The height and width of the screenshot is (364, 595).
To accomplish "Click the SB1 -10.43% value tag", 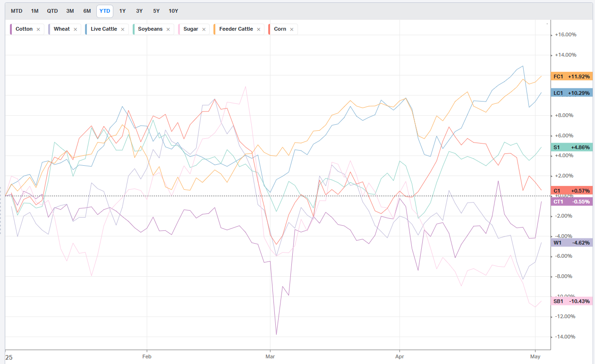I will tap(571, 301).
